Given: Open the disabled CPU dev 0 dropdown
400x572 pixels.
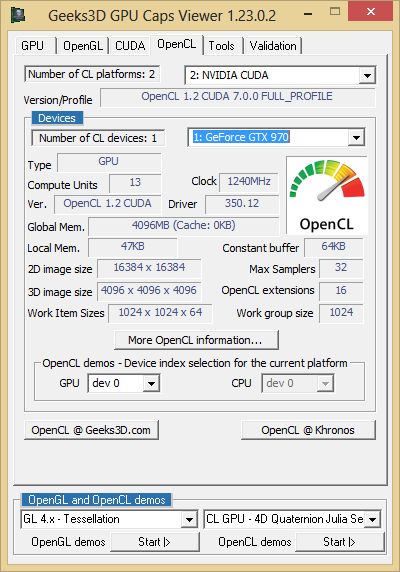Looking at the screenshot, I should point(325,383).
